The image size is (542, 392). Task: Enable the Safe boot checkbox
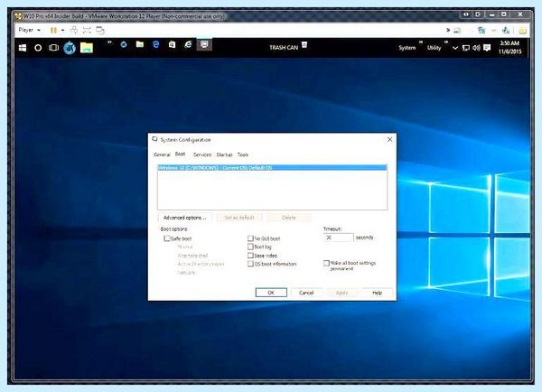tap(167, 238)
